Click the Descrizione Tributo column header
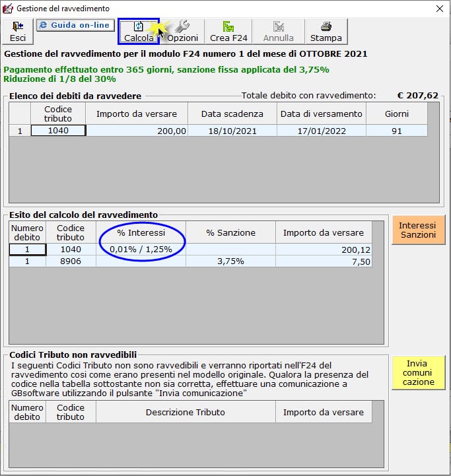 point(186,412)
